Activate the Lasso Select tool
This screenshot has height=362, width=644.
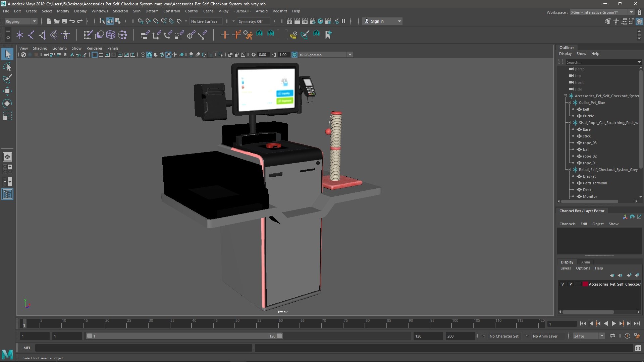tap(7, 66)
